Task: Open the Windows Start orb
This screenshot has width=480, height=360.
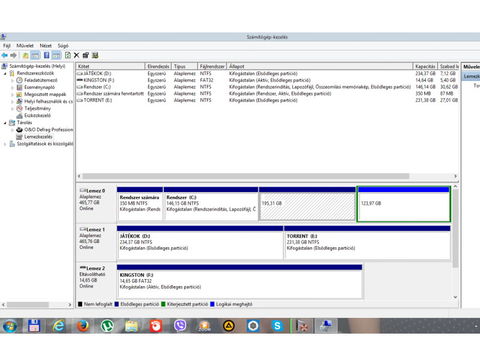Action: coord(10,326)
